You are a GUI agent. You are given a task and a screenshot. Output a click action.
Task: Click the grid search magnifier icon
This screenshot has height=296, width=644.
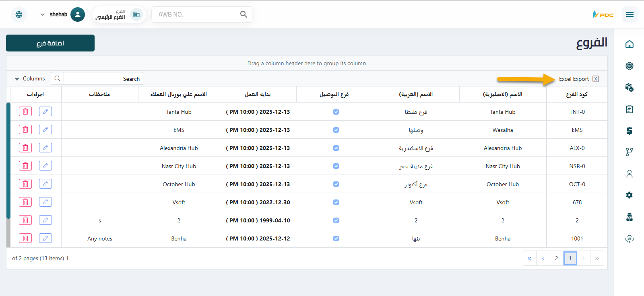pos(58,78)
